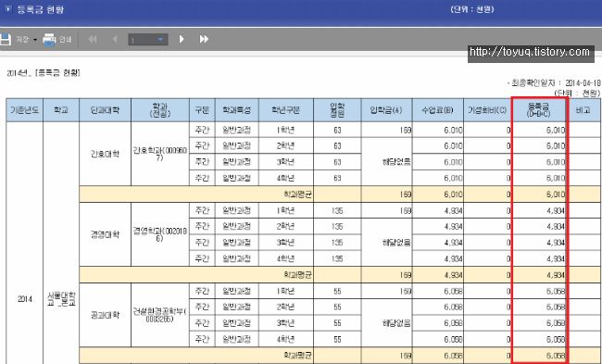Click the 기성회비(C) column header
602x364 pixels.
click(487, 110)
